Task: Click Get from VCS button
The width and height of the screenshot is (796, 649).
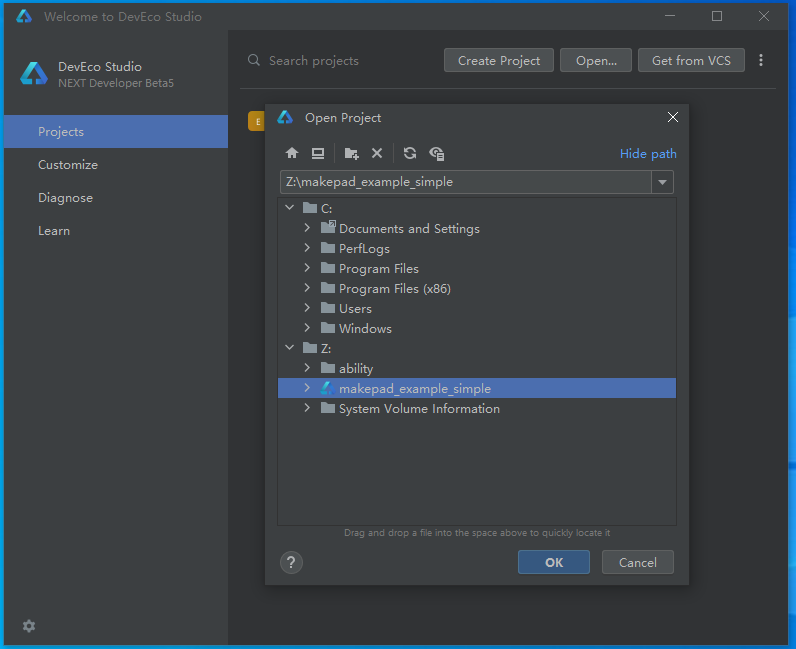Action: 691,60
